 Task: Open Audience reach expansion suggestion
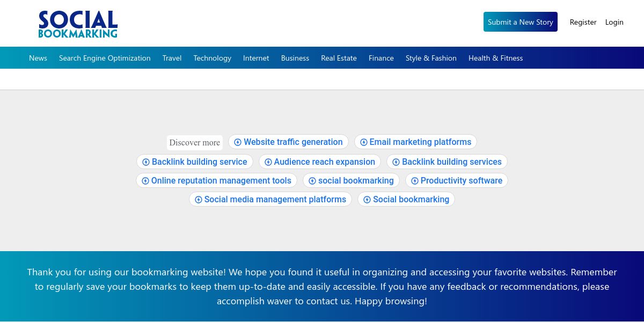(x=319, y=162)
